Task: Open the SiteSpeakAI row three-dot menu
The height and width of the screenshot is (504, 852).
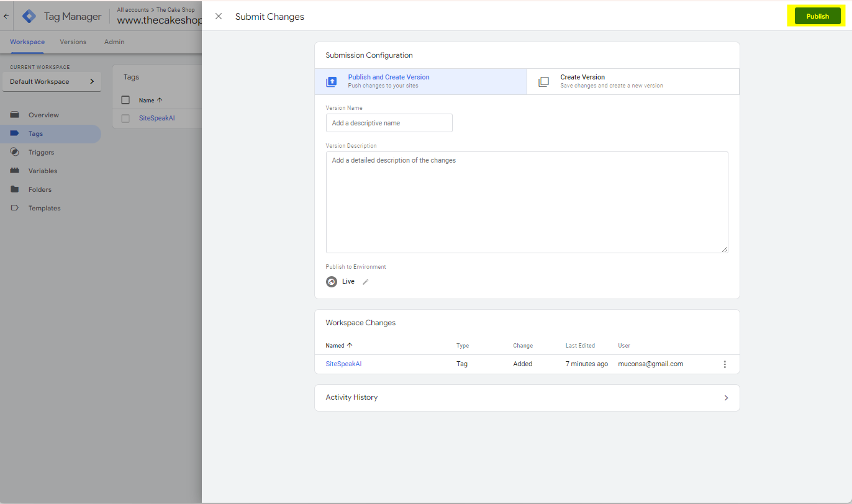Action: (724, 364)
